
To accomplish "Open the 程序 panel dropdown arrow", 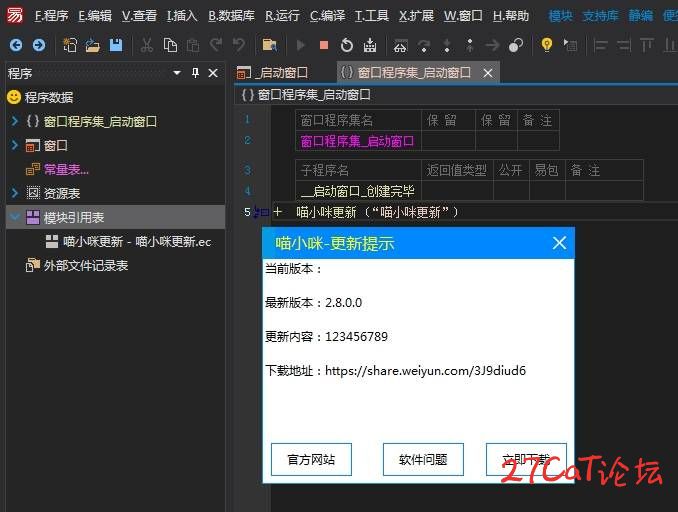I will pyautogui.click(x=177, y=73).
